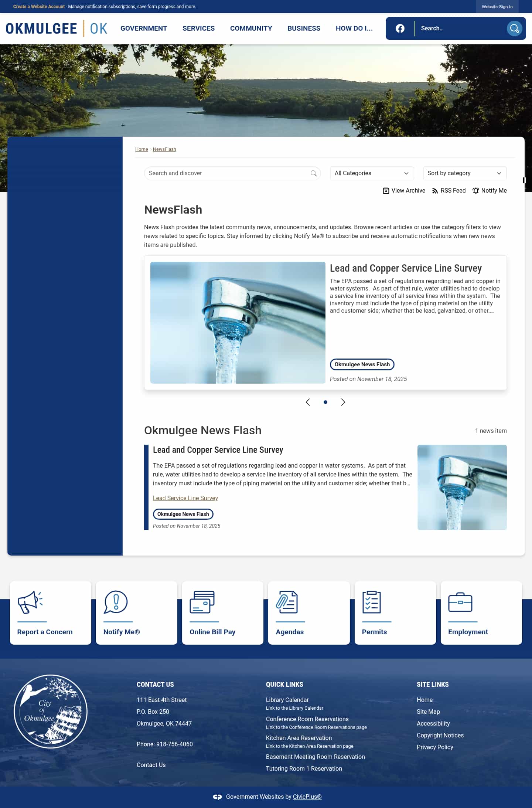Open the Community menu

pyautogui.click(x=251, y=28)
